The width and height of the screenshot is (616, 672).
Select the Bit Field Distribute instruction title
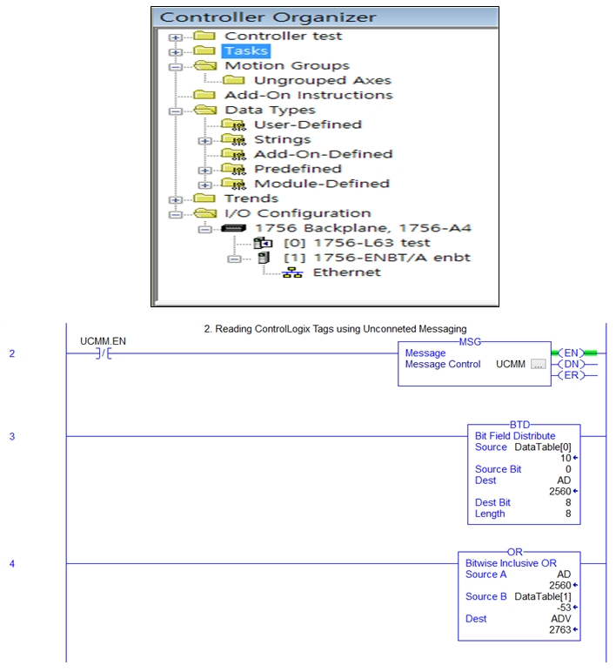pos(515,436)
